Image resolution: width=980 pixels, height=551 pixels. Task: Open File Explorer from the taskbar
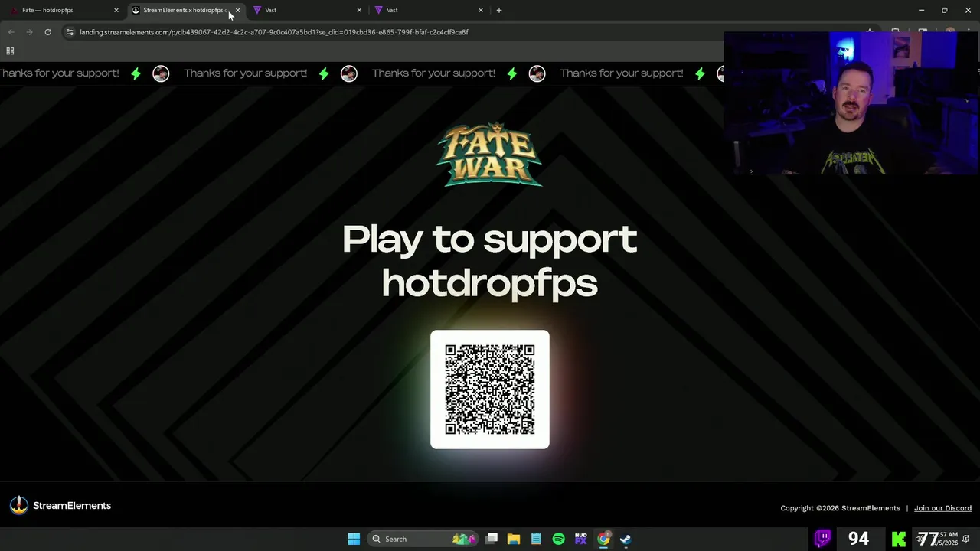click(514, 539)
